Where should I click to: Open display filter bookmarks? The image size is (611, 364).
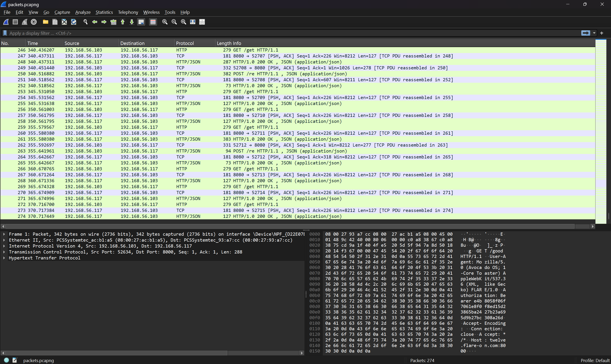[x=5, y=33]
